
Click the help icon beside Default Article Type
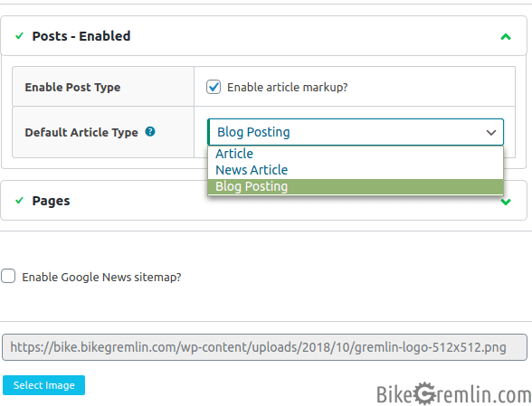click(150, 131)
